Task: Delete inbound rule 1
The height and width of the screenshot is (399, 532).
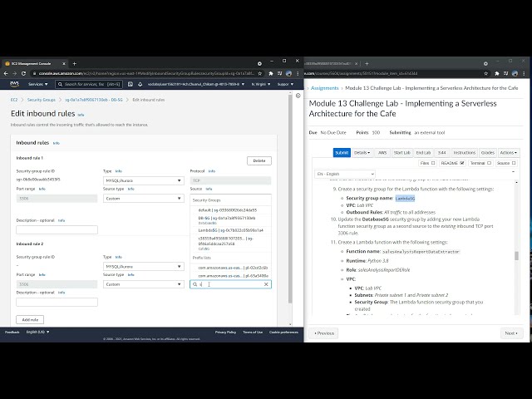Action: 259,160
